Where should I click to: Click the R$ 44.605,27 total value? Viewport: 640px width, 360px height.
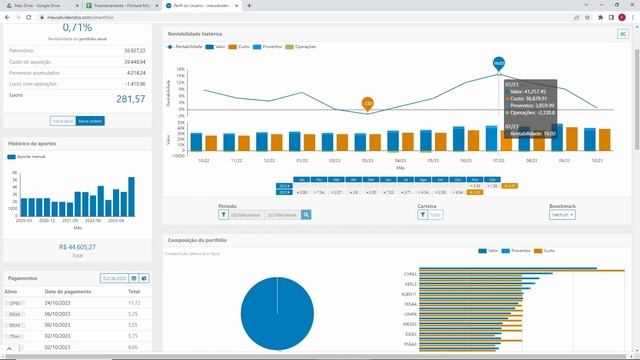78,247
